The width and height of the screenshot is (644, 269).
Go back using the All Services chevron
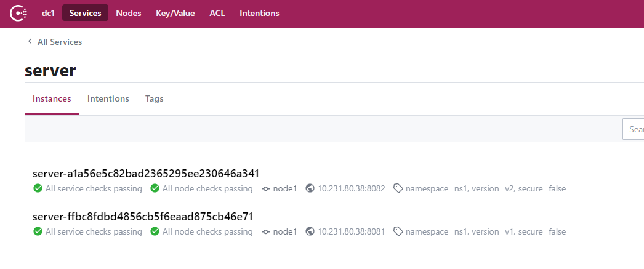[x=30, y=41]
